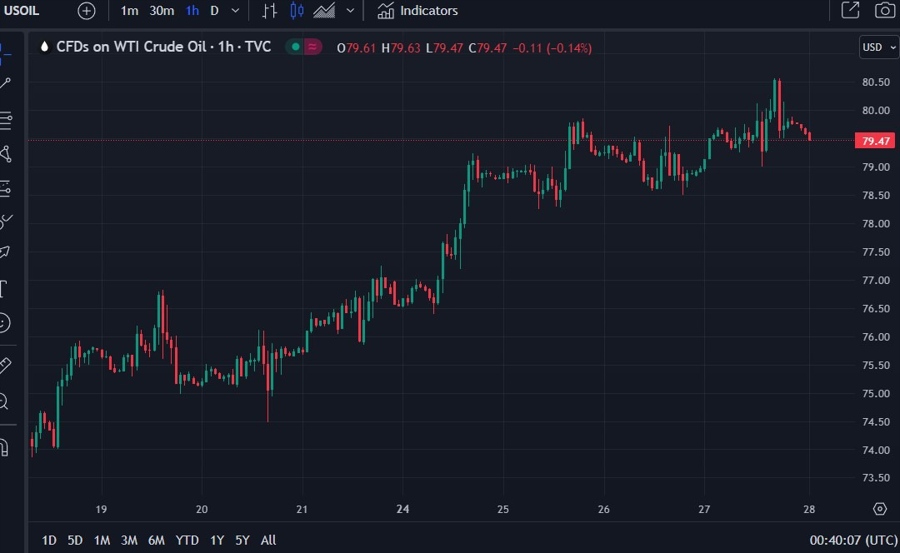Select the trend line drawing tool

tap(5, 84)
